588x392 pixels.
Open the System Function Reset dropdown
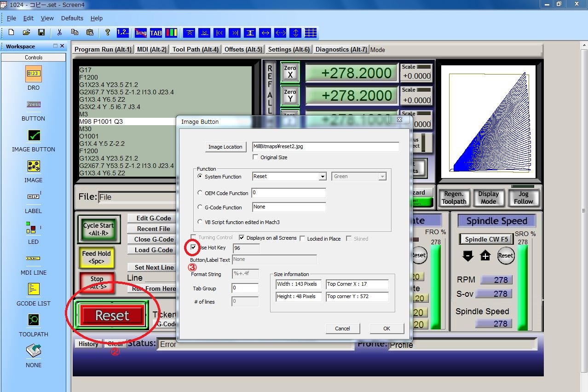tap(323, 177)
